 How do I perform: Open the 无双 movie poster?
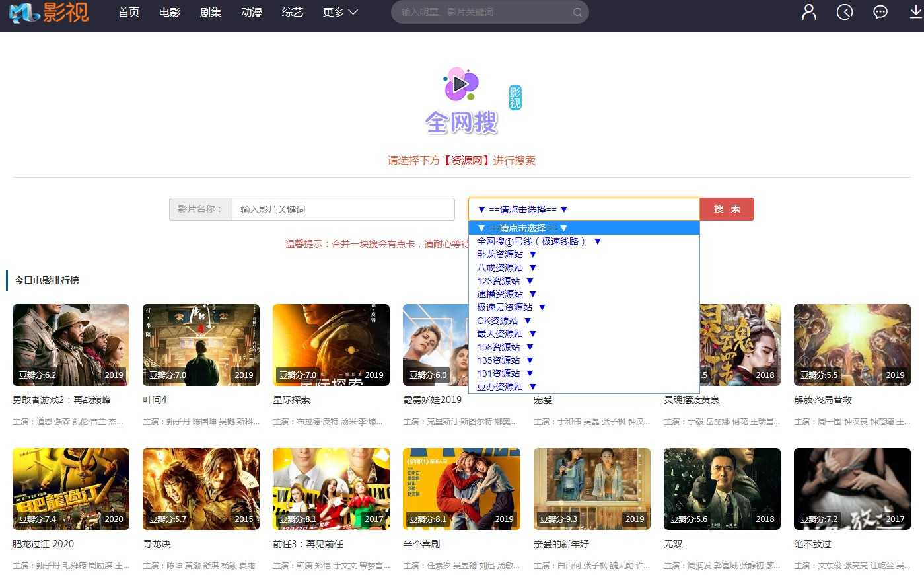coord(722,489)
